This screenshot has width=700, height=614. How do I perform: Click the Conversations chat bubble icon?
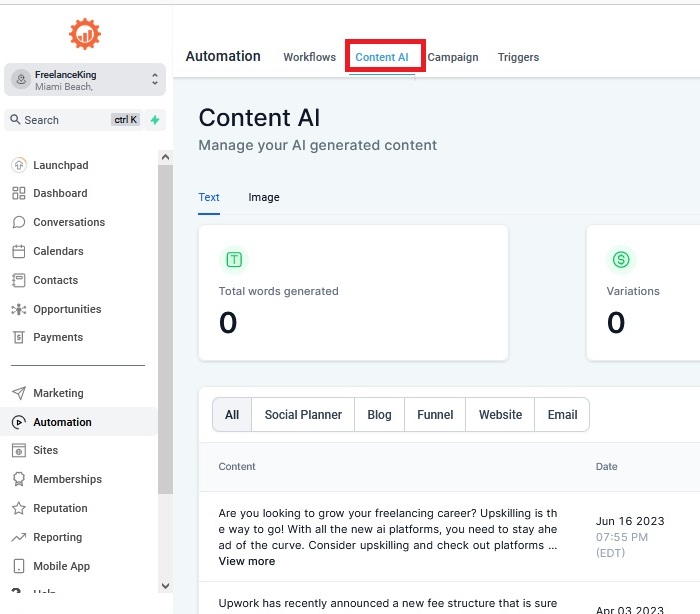18,222
